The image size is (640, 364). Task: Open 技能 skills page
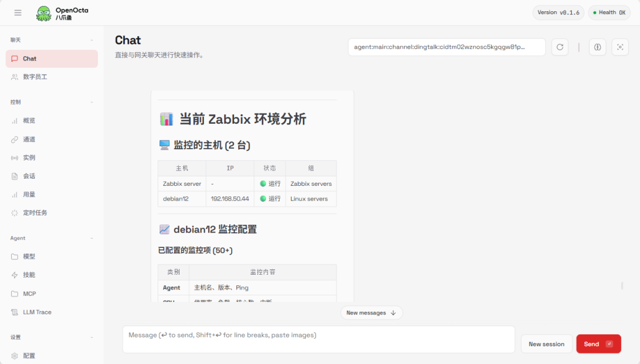(x=52, y=275)
